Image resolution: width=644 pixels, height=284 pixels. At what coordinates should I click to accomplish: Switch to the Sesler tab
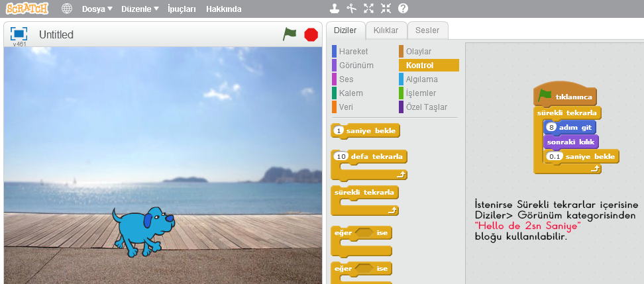point(427,30)
